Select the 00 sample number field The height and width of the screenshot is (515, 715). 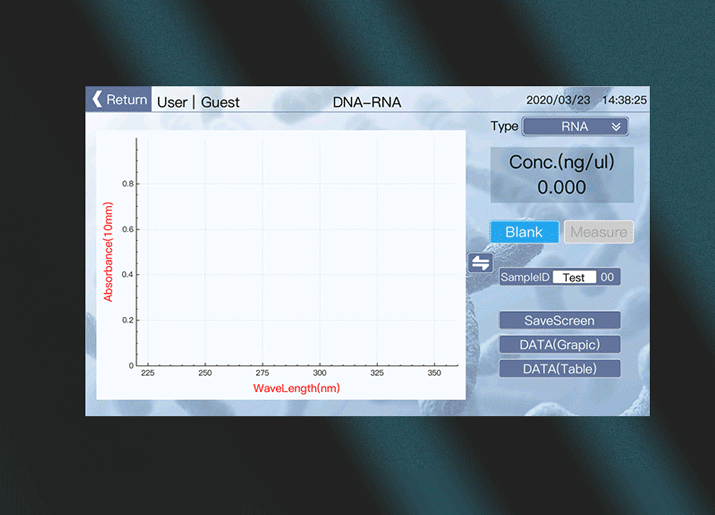[607, 277]
